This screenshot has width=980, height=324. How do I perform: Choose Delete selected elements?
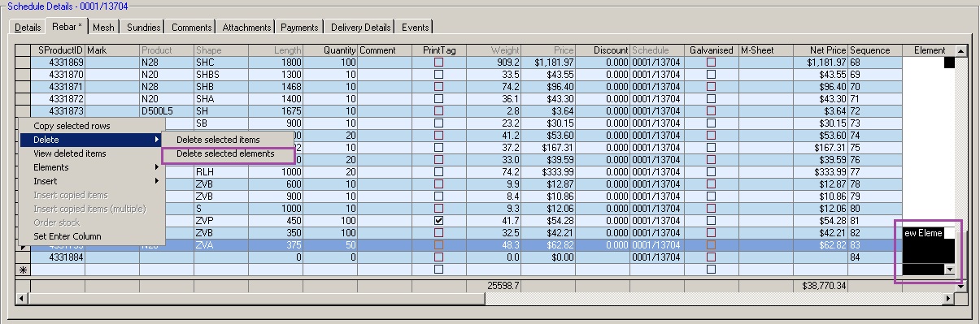point(225,153)
